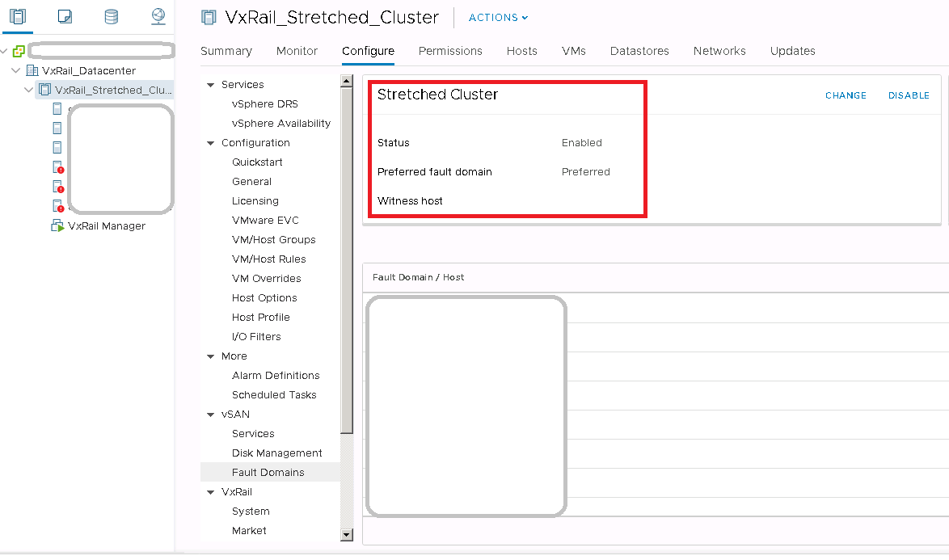Open the ACTIONS dropdown
949x560 pixels.
pyautogui.click(x=497, y=17)
